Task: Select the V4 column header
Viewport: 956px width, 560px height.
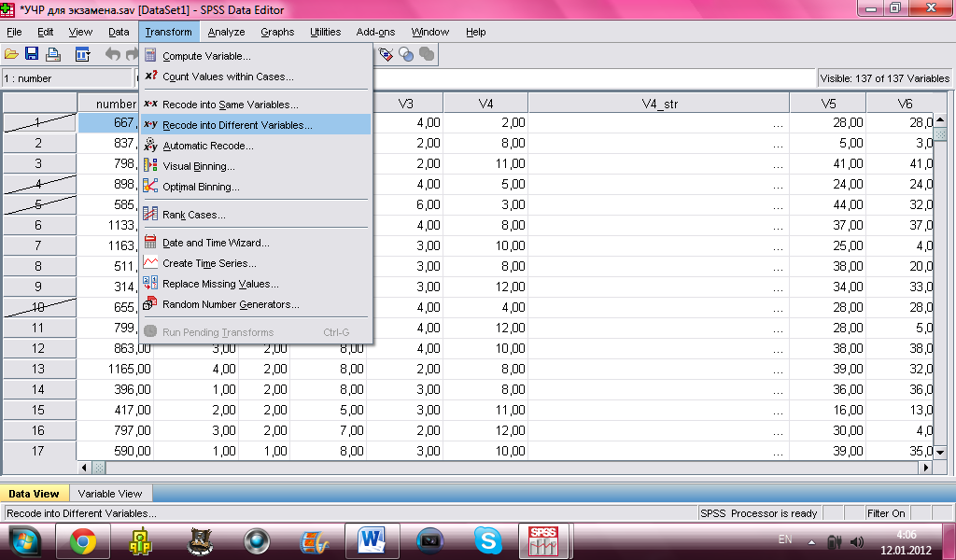Action: (485, 104)
